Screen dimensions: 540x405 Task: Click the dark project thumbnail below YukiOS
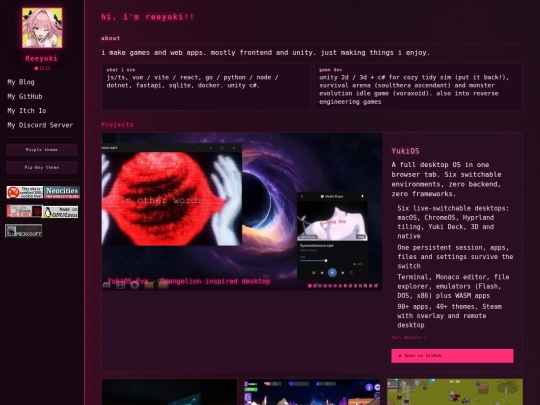169,392
